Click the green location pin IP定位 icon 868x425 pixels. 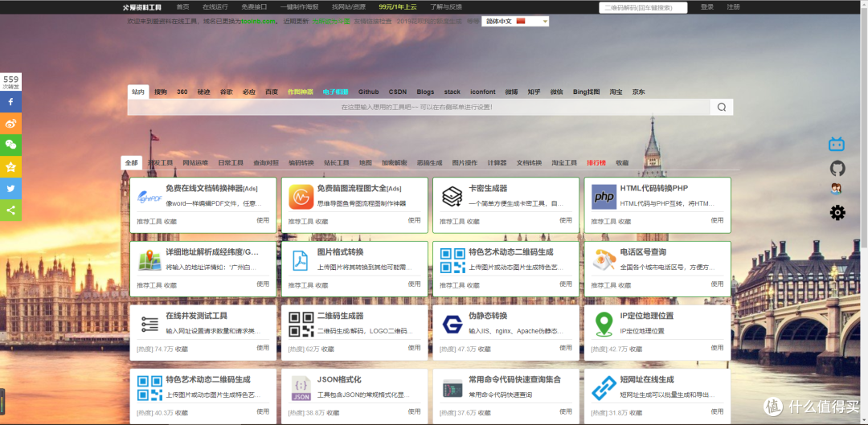pyautogui.click(x=604, y=325)
